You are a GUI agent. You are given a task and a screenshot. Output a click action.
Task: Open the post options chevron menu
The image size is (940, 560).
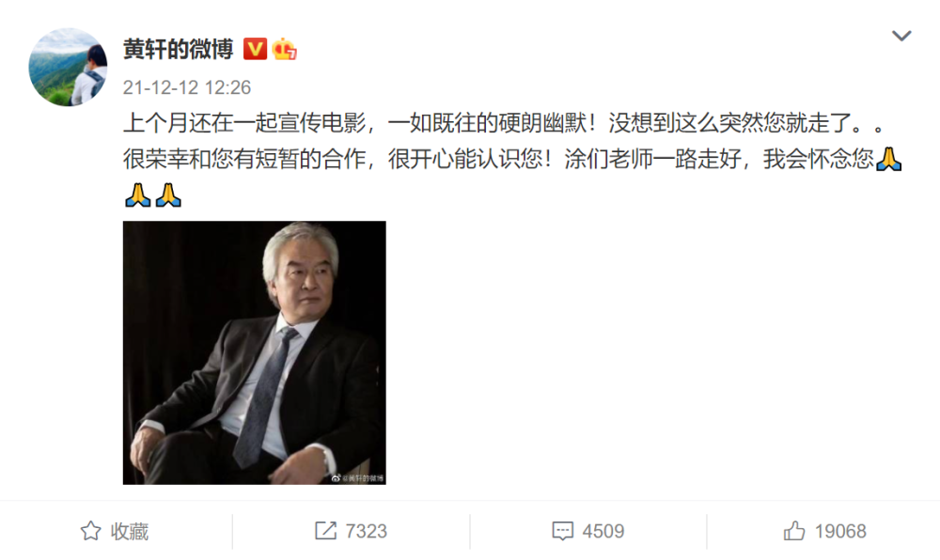click(x=901, y=36)
